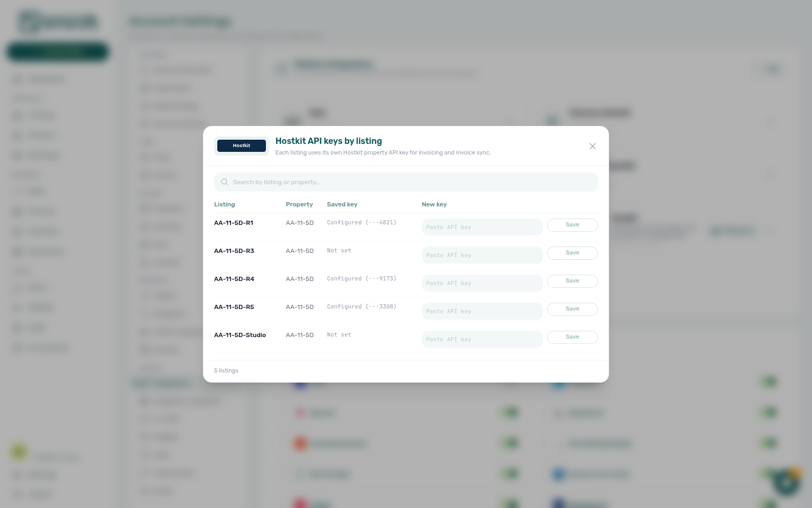The width and height of the screenshot is (812, 508).
Task: Click the 5 listings footer count
Action: click(x=226, y=370)
